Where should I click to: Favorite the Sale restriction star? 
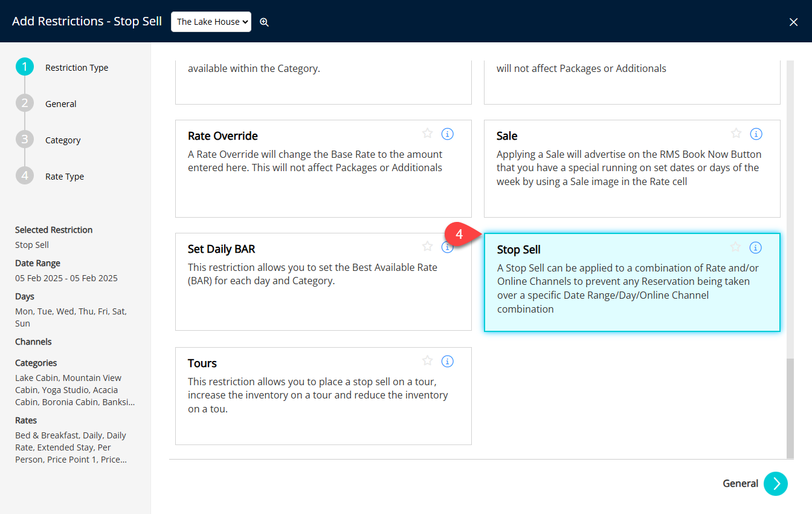tap(736, 134)
